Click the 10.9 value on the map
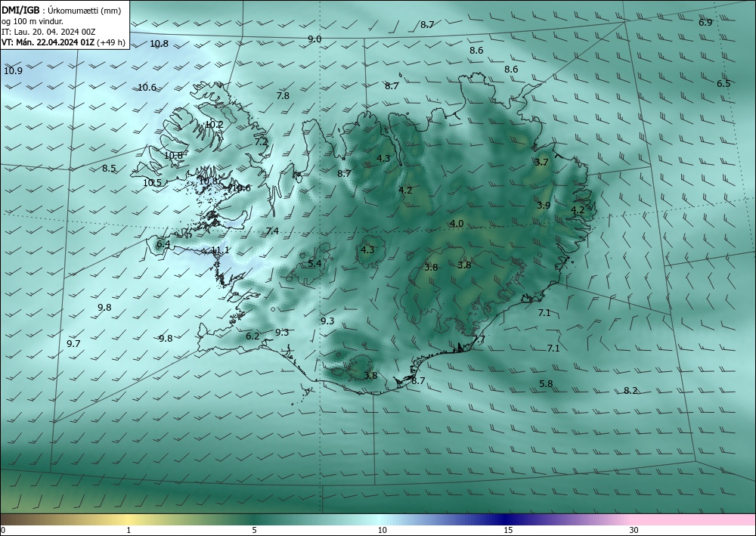This screenshot has height=536, width=756. click(x=13, y=71)
